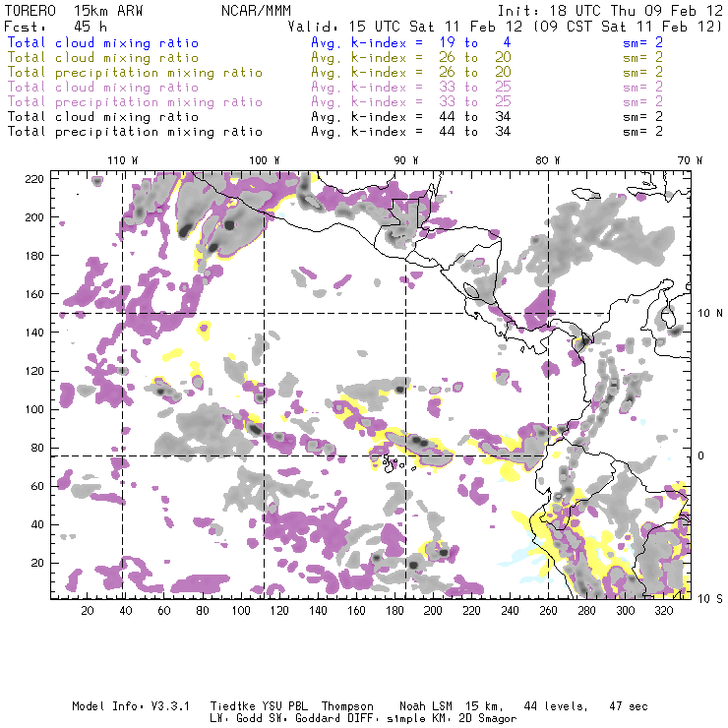Click the "110 W" longitude label
The height and width of the screenshot is (728, 728).
click(123, 160)
